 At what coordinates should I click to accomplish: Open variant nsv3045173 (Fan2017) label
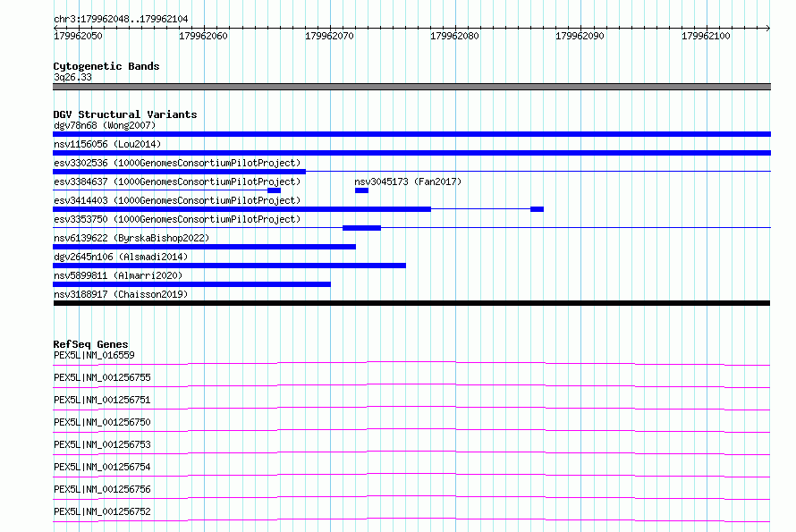pyautogui.click(x=408, y=182)
